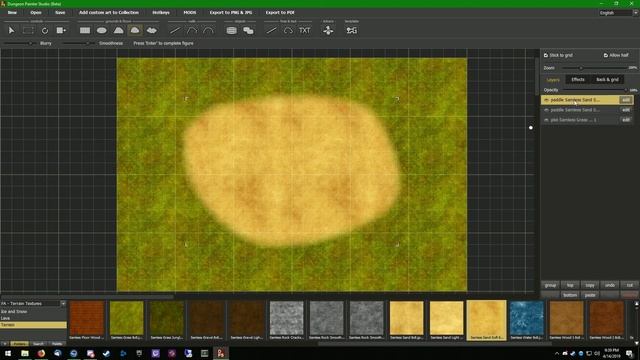Click the rotate tool icon

tap(45, 31)
